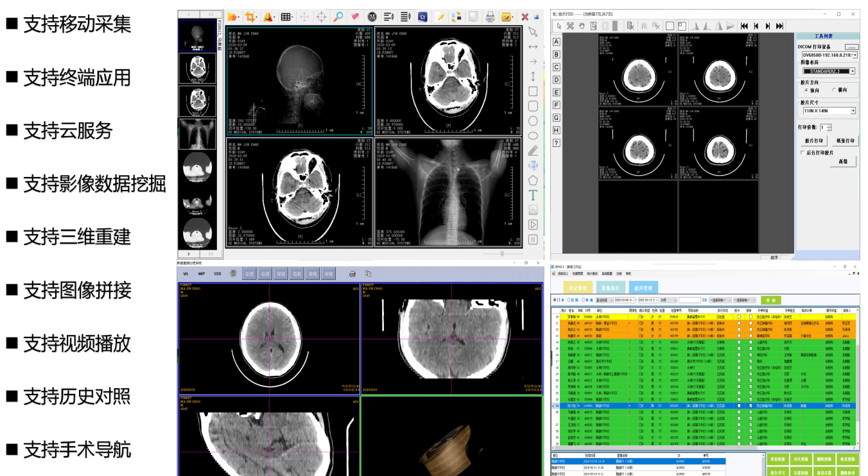Select the 住院 radio button in the PACS filter bar
Screen dimensions: 868x476
tap(569, 300)
